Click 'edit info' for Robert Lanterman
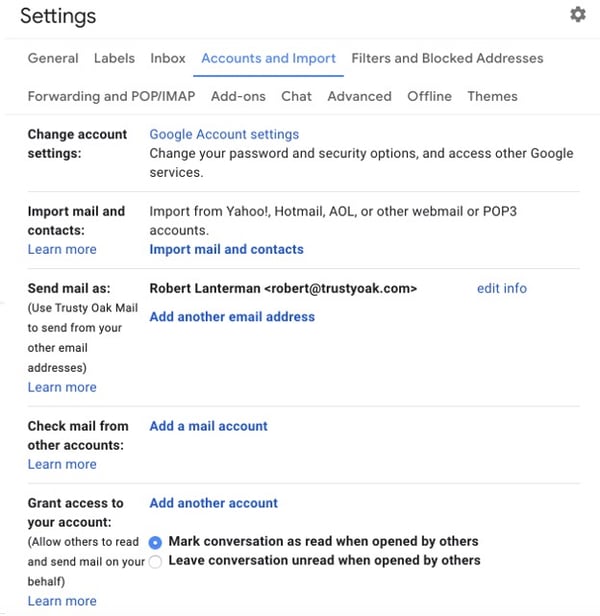 pyautogui.click(x=502, y=288)
